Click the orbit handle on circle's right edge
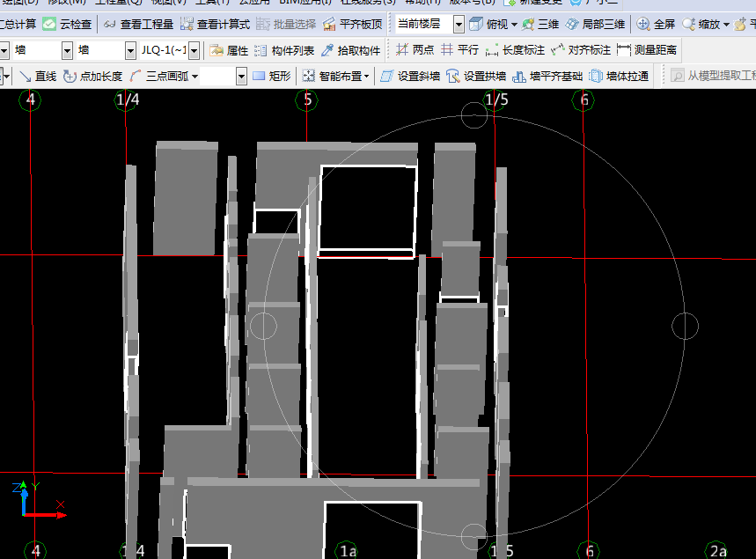The height and width of the screenshot is (559, 756). click(685, 326)
